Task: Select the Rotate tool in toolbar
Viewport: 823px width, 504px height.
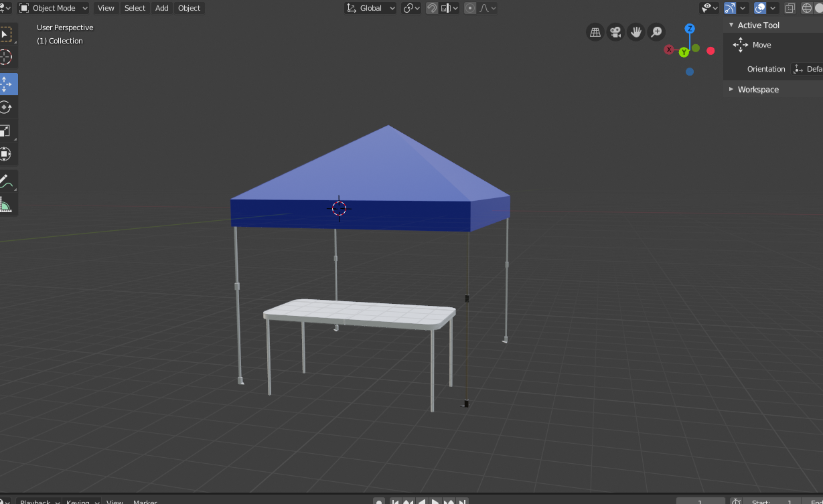Action: click(x=6, y=107)
